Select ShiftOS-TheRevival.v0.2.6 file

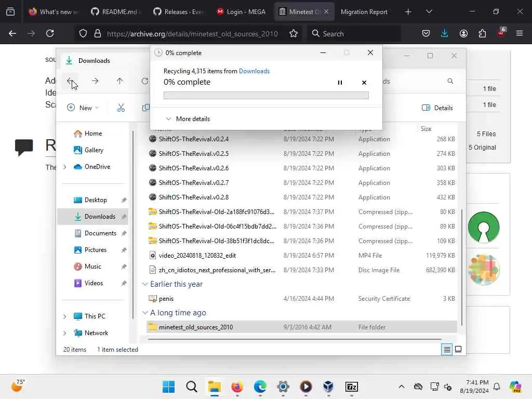(x=302, y=168)
